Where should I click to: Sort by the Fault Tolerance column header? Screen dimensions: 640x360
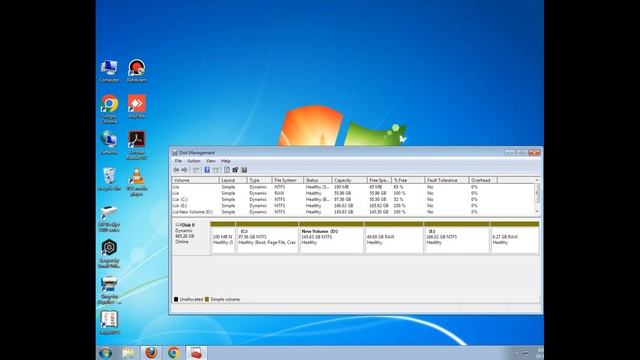[446, 180]
